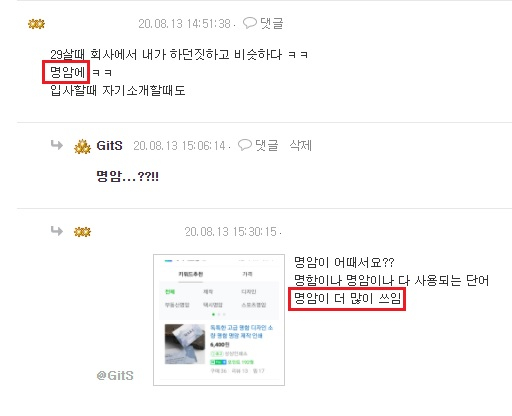Image resolution: width=512 pixels, height=416 pixels.
Task: Click the blue product title link
Action: (241, 332)
